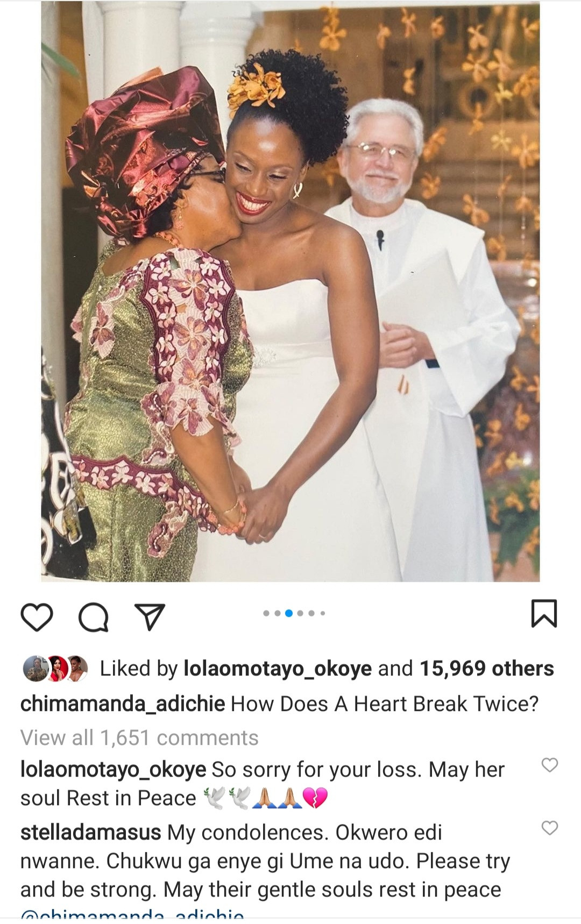Open lolaomotayo_okoye commenter profile

[x=113, y=770]
